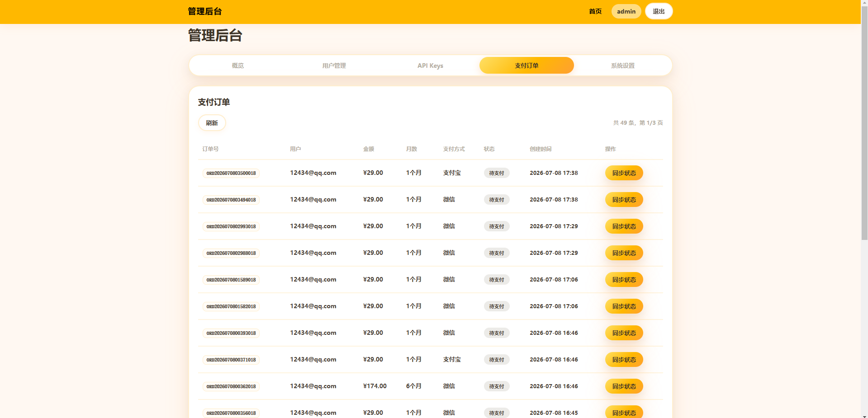Sync status for order ORD2026070801589018
868x418 pixels.
624,280
